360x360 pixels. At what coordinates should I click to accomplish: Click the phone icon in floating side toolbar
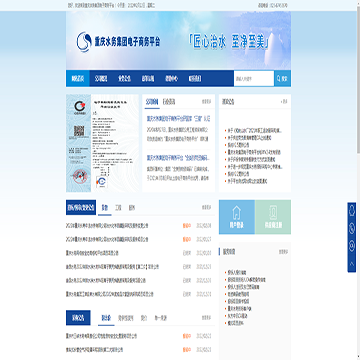coord(352,228)
